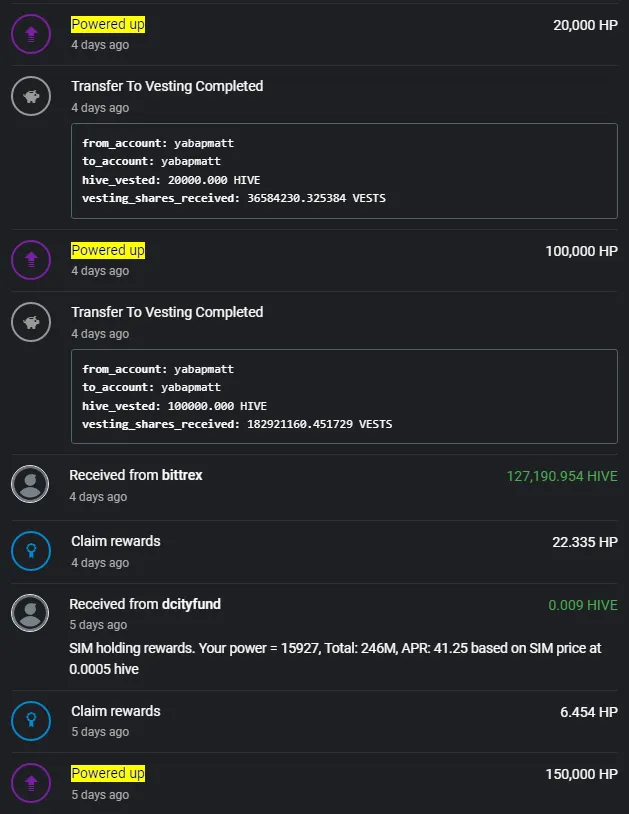Screen dimensions: 629x814
Task: Click the claim rewards ribbon icon for 6.454 HP
Action: pos(31,721)
